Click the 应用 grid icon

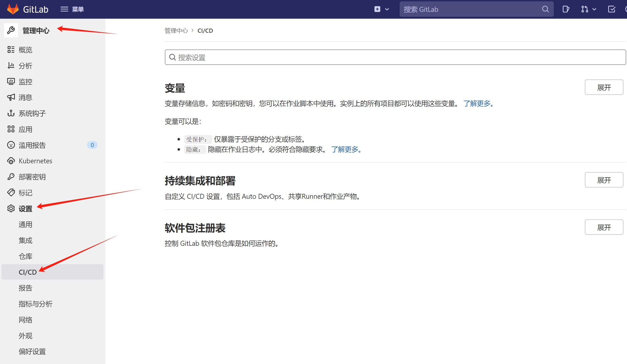click(11, 129)
